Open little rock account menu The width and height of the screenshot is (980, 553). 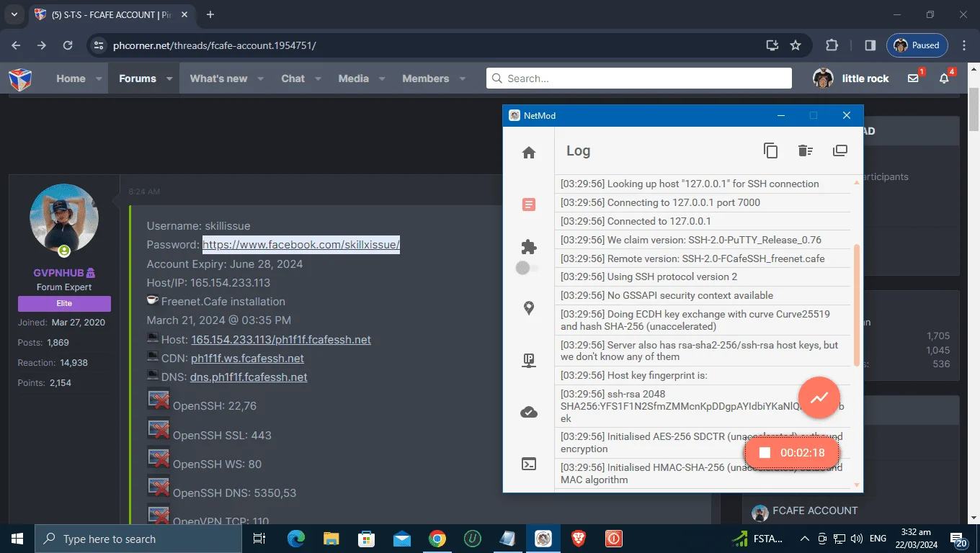(851, 78)
